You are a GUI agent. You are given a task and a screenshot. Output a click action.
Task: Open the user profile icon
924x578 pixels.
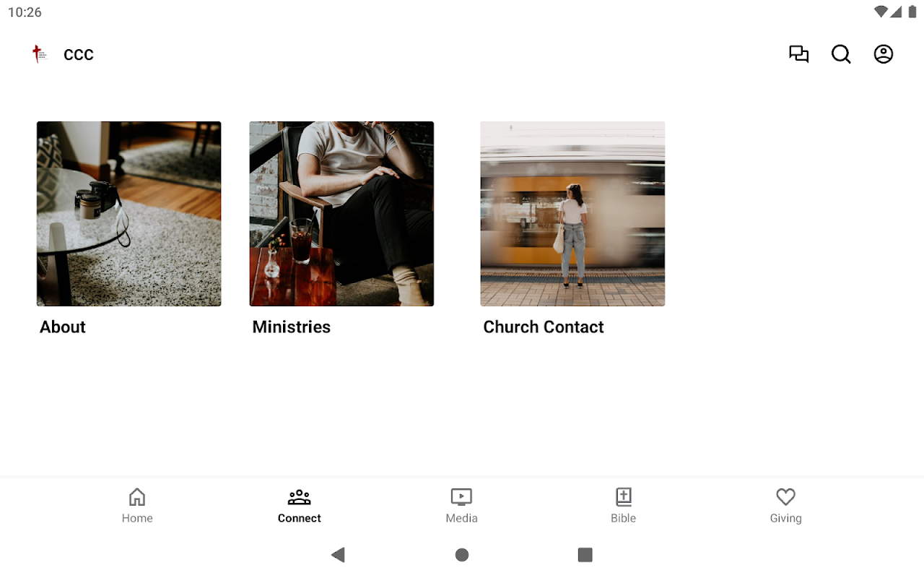884,54
